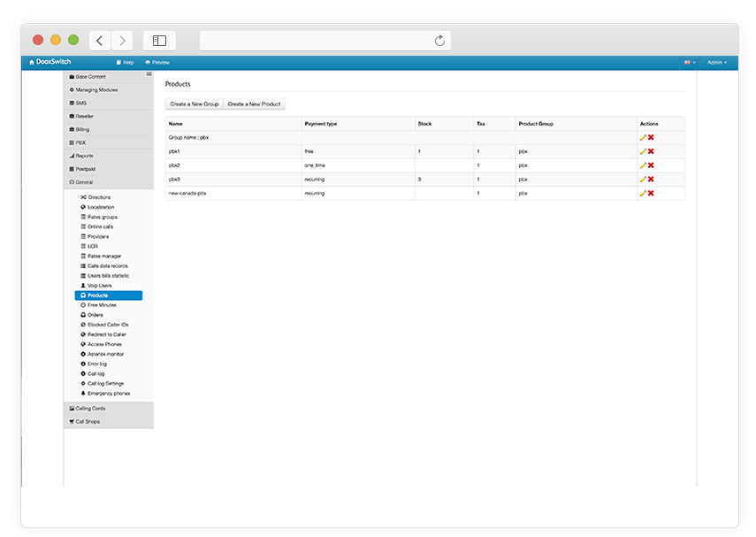The image size is (756, 537).
Task: Click the edit pencil for pbx1 product
Action: (x=643, y=151)
